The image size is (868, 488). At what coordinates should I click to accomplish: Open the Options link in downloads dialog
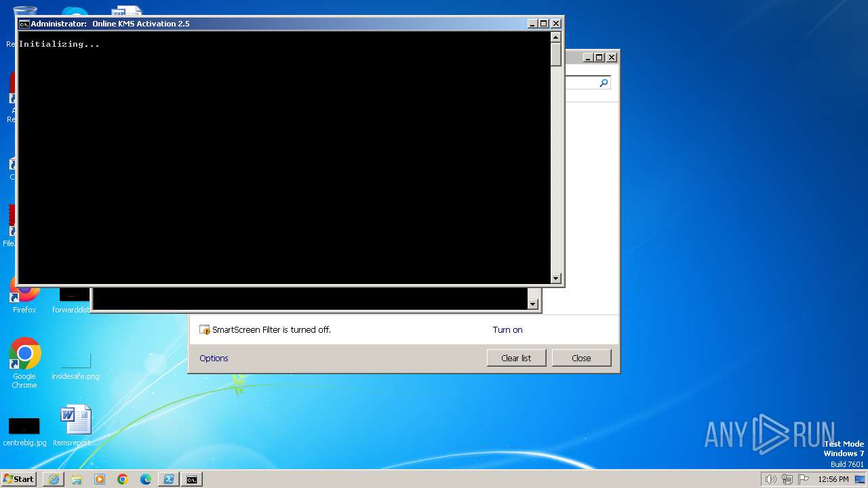pyautogui.click(x=214, y=359)
